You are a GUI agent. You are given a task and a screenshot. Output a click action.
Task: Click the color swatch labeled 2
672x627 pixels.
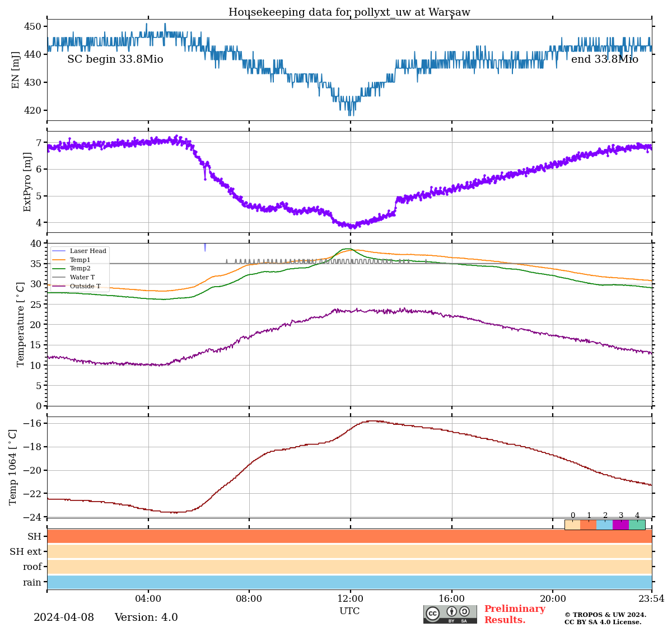coord(605,525)
